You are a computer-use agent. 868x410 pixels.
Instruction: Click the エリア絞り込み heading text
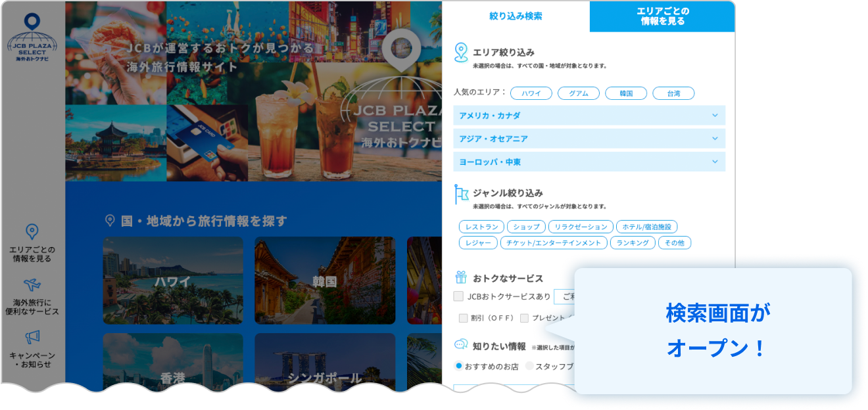pos(504,52)
